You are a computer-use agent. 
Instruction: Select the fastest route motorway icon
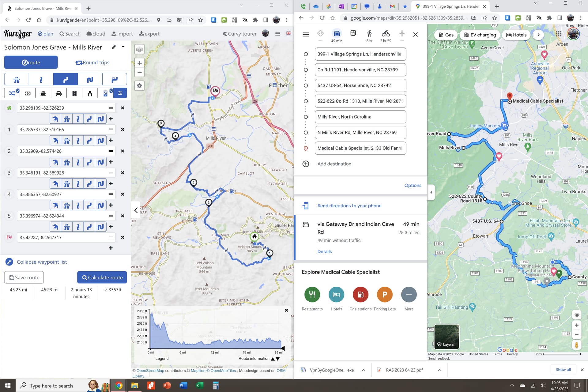point(17,80)
